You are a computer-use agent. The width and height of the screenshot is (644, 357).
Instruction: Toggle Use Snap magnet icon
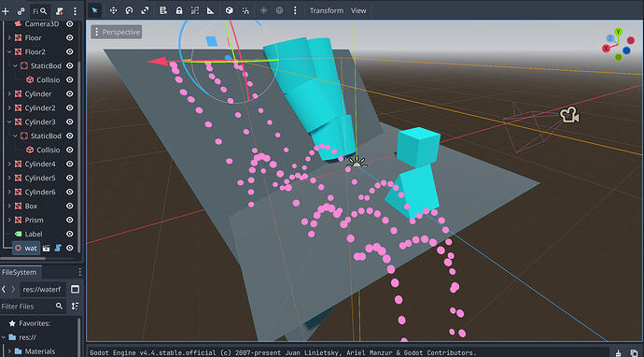click(245, 10)
